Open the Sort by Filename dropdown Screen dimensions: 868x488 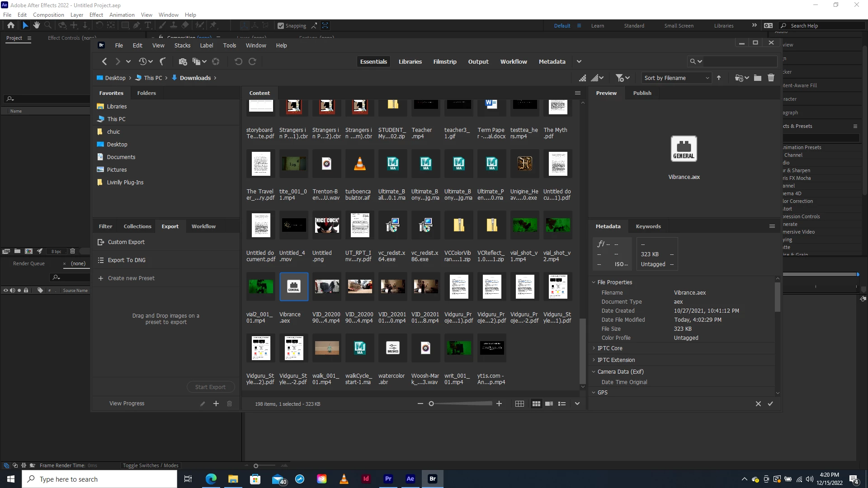[x=676, y=78]
